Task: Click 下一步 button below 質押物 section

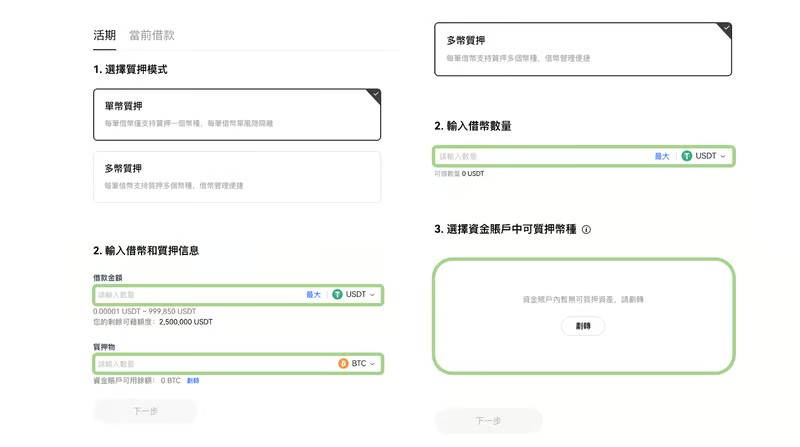Action: click(x=145, y=411)
